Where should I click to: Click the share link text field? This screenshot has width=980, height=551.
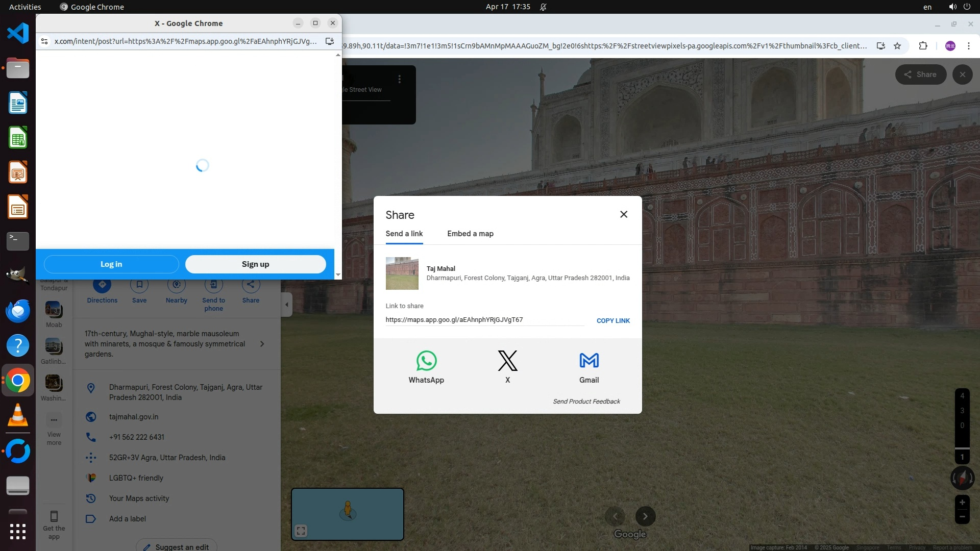(484, 320)
